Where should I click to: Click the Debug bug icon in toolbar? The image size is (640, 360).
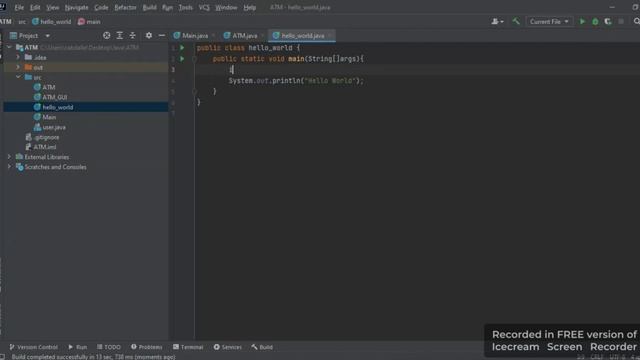coord(595,22)
